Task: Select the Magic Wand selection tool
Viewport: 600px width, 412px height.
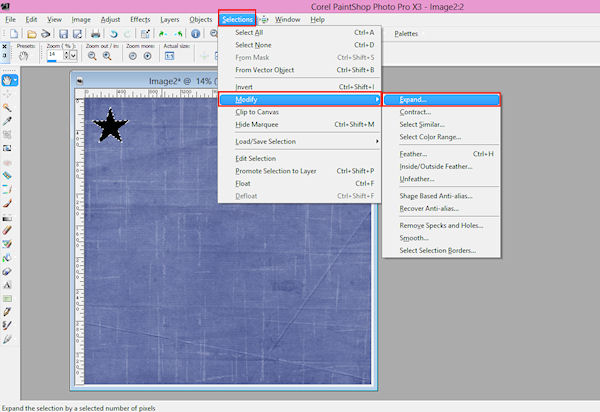Action: pos(7,107)
